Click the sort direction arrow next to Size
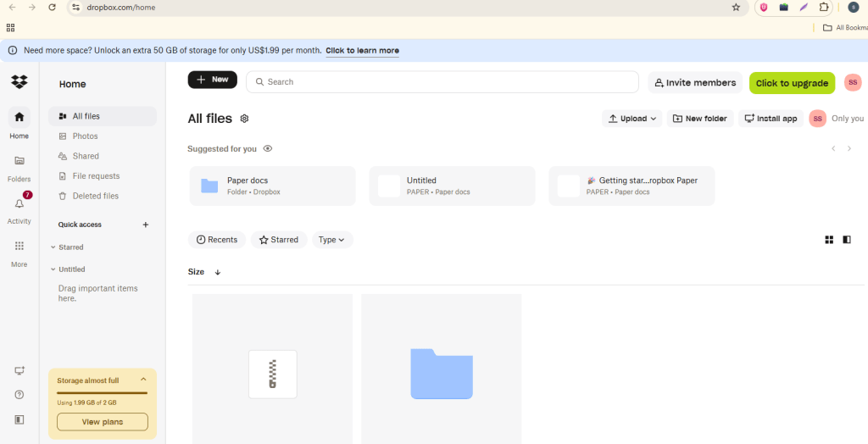868x444 pixels. [218, 272]
